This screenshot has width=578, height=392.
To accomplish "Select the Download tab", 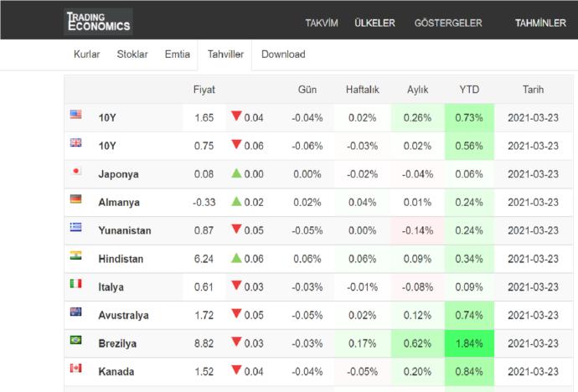I will 283,54.
